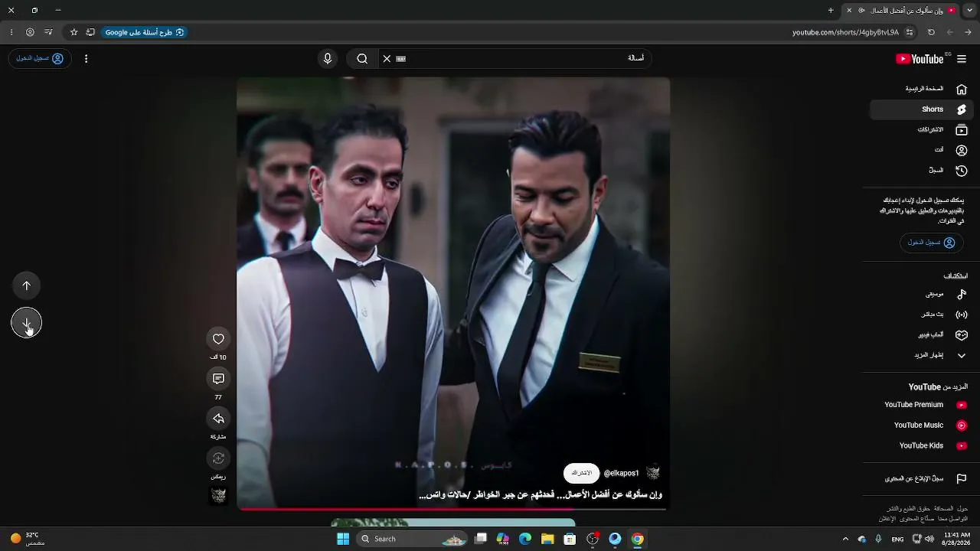Viewport: 980px width, 551px height.
Task: Go to the next Short
Action: [x=27, y=323]
